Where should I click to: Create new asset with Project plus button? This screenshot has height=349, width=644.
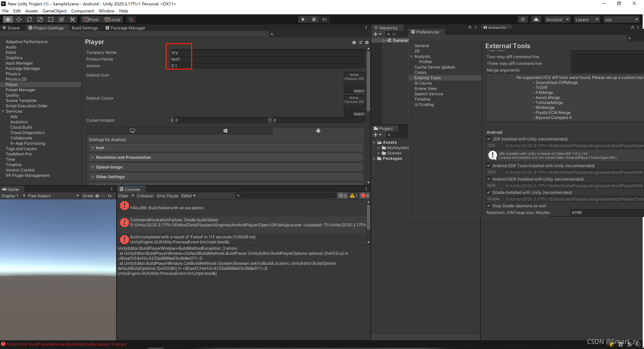point(377,135)
